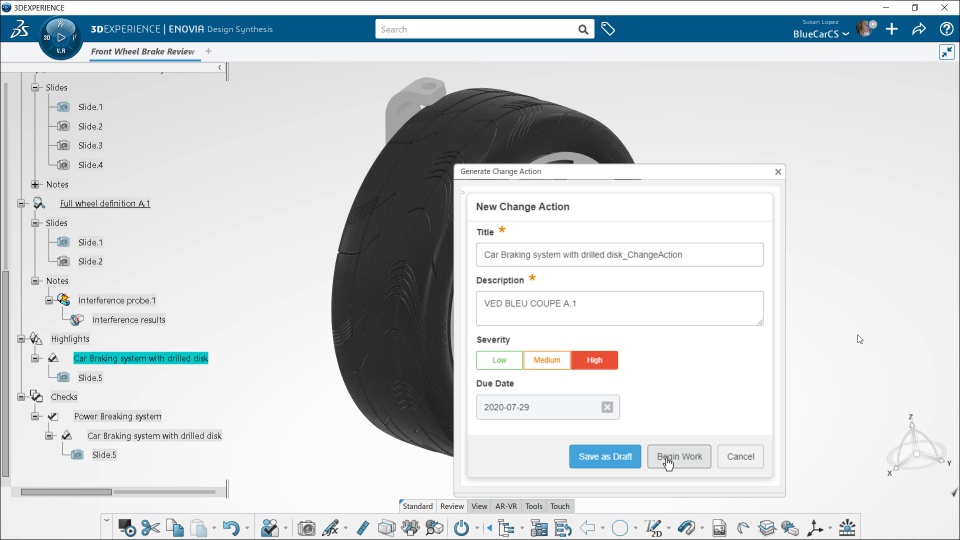This screenshot has width=960, height=540.
Task: Select highlighted Car Braking system with drilled disk
Action: (141, 358)
